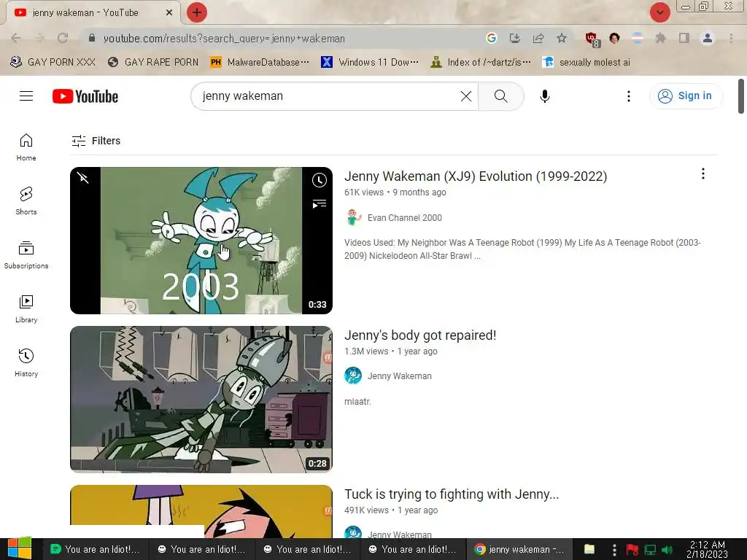The height and width of the screenshot is (560, 747).
Task: Switch to jenny wakeman Chrome taskbar item
Action: 519,549
